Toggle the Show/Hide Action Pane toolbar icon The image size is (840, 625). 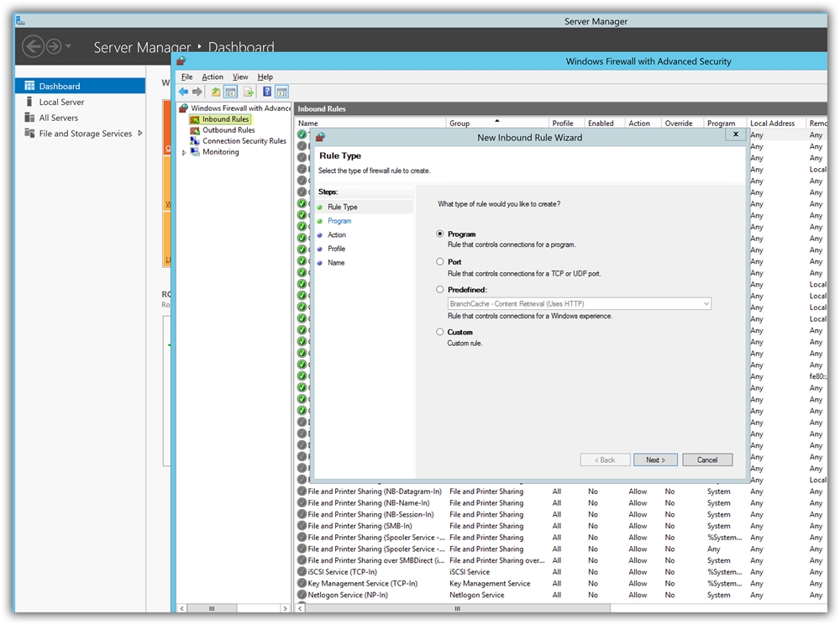281,92
